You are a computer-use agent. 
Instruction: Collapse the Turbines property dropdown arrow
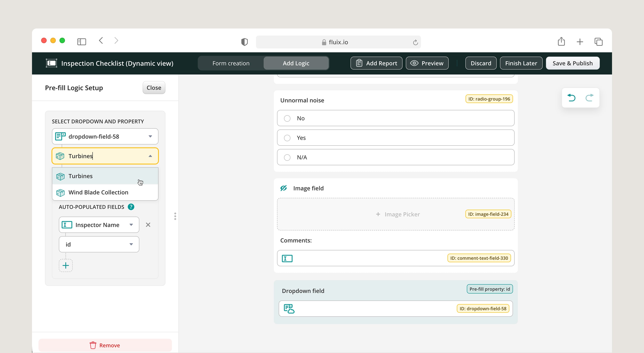(x=150, y=156)
